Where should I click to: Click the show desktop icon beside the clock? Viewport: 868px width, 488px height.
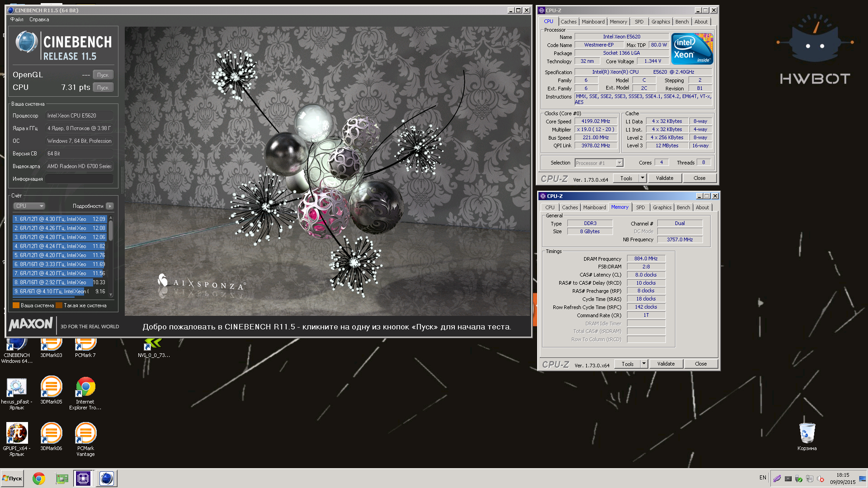pos(863,479)
